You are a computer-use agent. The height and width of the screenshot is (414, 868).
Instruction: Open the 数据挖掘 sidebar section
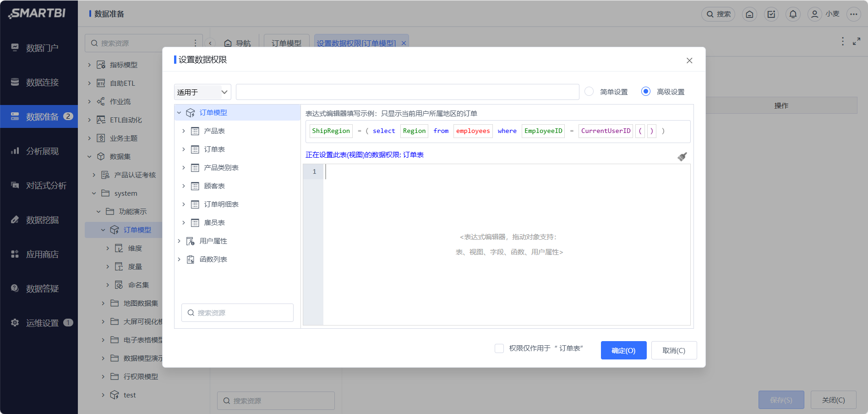click(39, 220)
